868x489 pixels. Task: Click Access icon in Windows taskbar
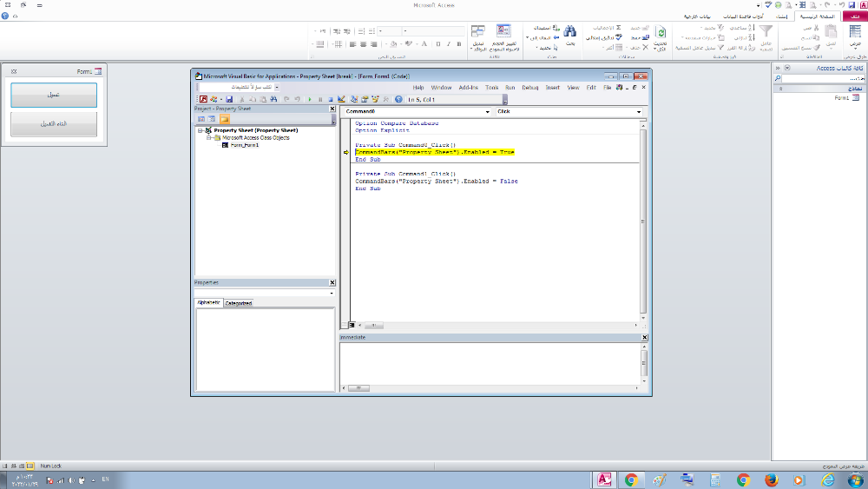[604, 479]
